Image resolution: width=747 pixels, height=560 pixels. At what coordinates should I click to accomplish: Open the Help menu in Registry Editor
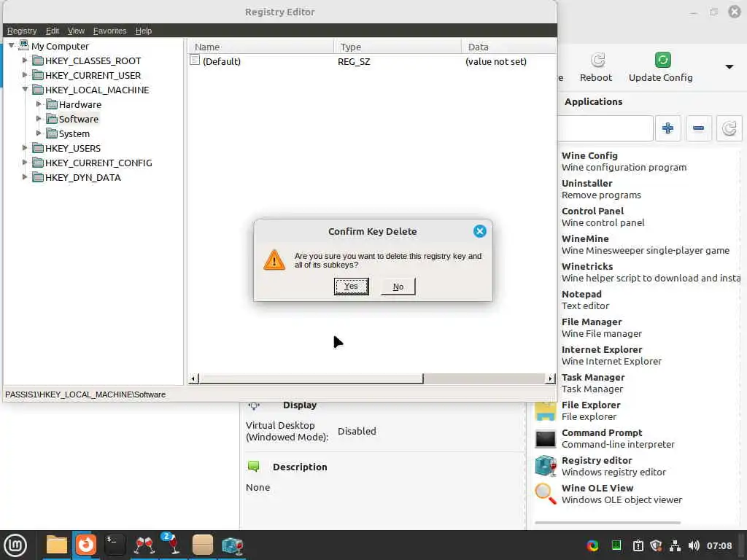(x=144, y=31)
